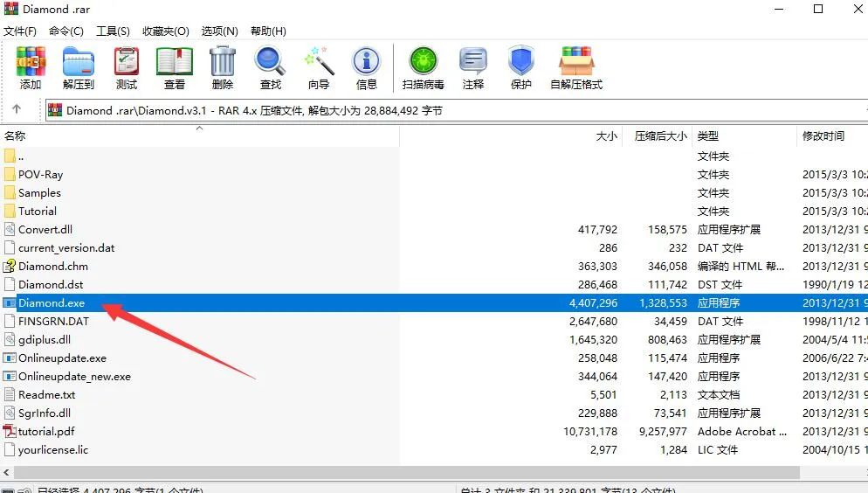Click the Samples folder icon

click(10, 193)
